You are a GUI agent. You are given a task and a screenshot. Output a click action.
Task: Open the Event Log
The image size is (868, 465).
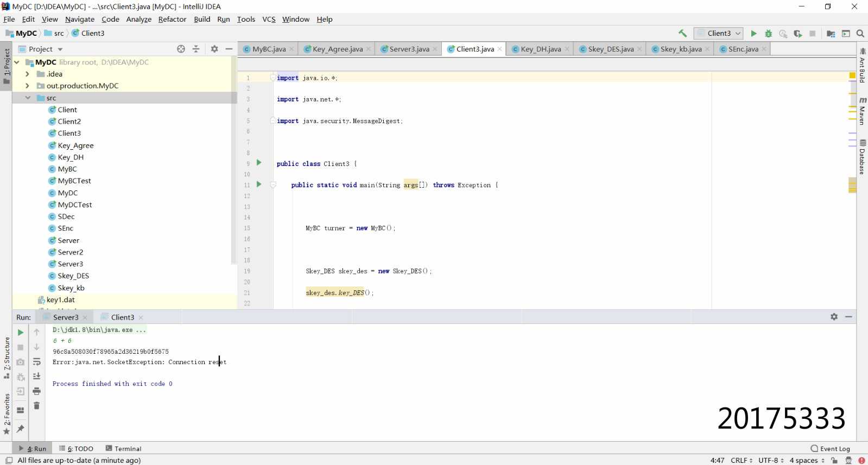[x=830, y=449]
